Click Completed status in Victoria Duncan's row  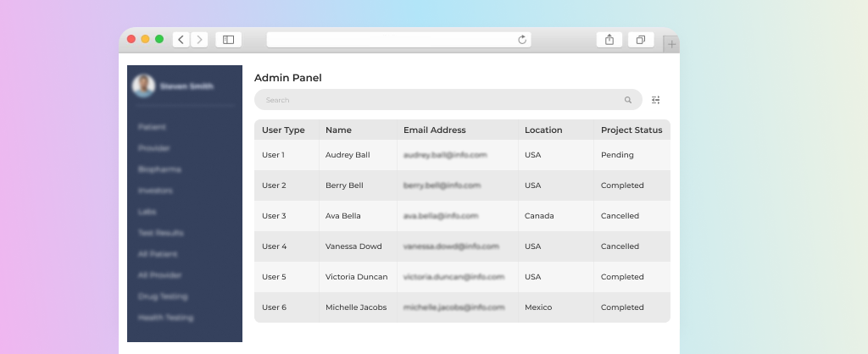tap(622, 277)
